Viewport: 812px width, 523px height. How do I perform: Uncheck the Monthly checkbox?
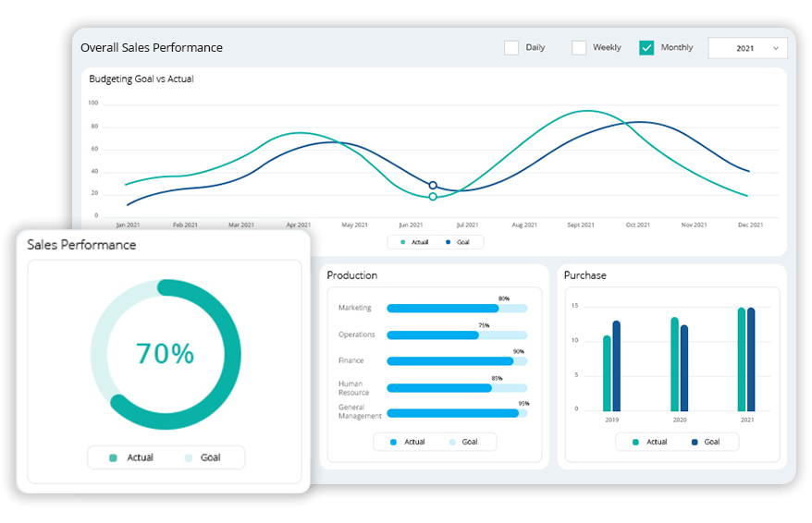coord(646,48)
